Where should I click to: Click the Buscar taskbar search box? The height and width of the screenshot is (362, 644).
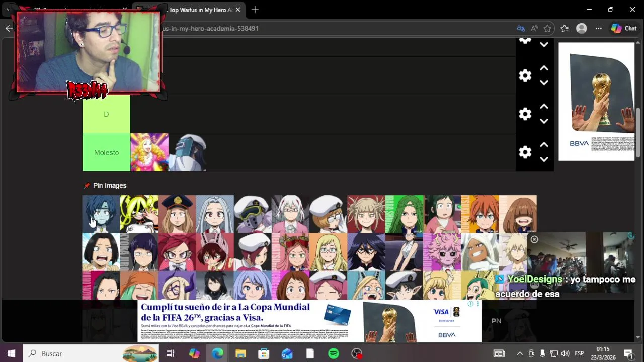point(91,353)
